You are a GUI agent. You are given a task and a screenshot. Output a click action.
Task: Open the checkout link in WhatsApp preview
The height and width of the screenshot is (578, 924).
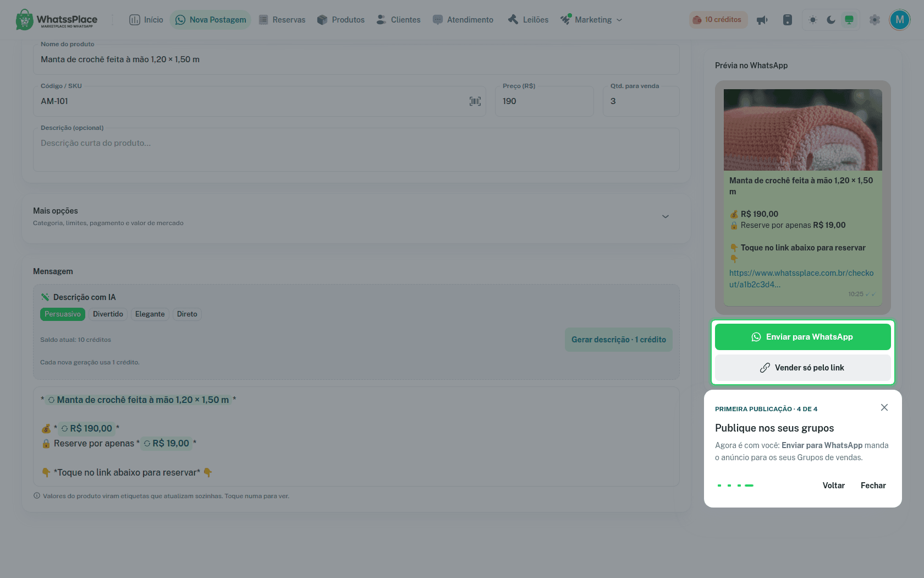point(801,279)
